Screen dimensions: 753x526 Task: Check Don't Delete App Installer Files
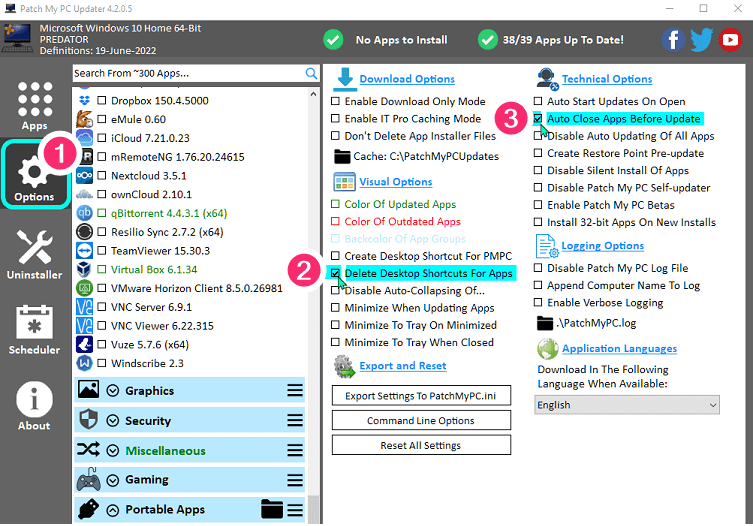[335, 136]
